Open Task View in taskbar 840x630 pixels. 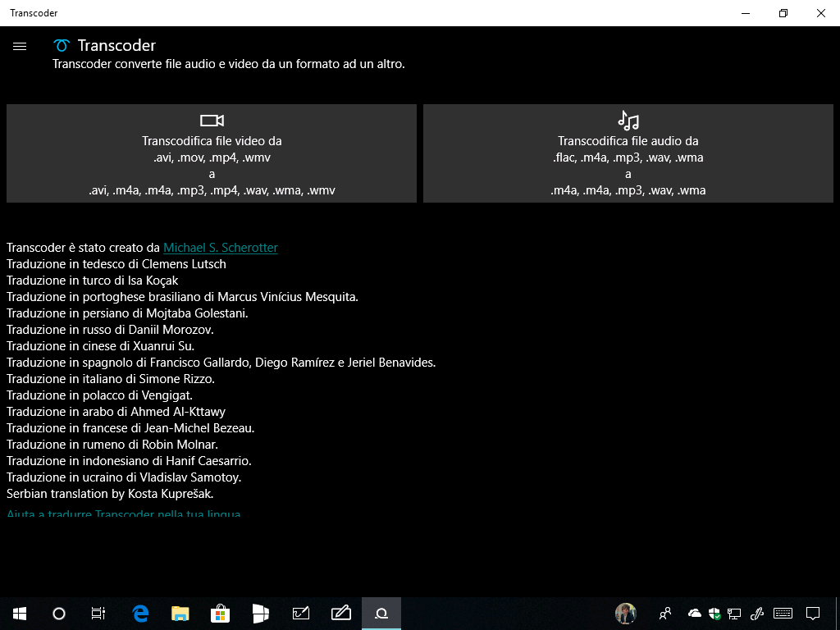click(x=98, y=614)
